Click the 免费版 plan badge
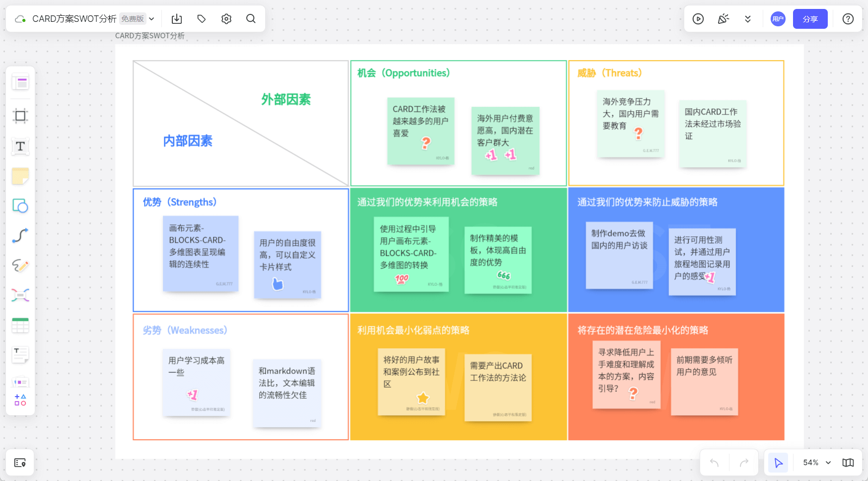This screenshot has height=481, width=868. [x=133, y=19]
